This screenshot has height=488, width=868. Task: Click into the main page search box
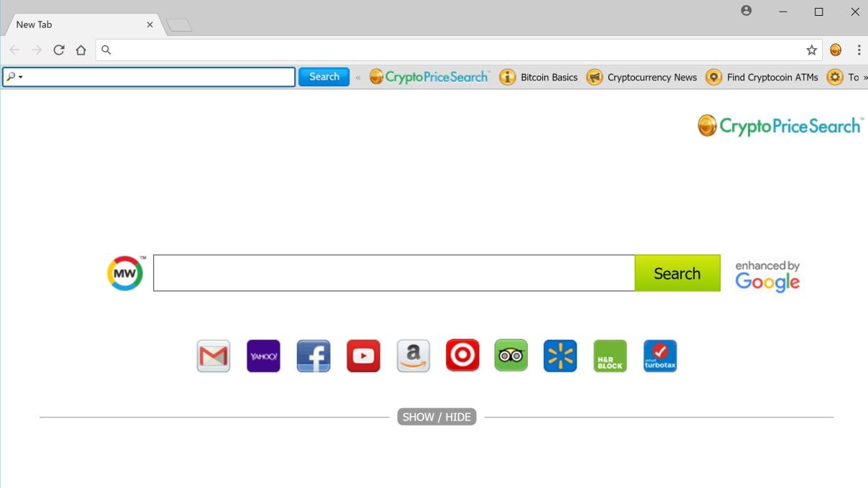click(394, 273)
